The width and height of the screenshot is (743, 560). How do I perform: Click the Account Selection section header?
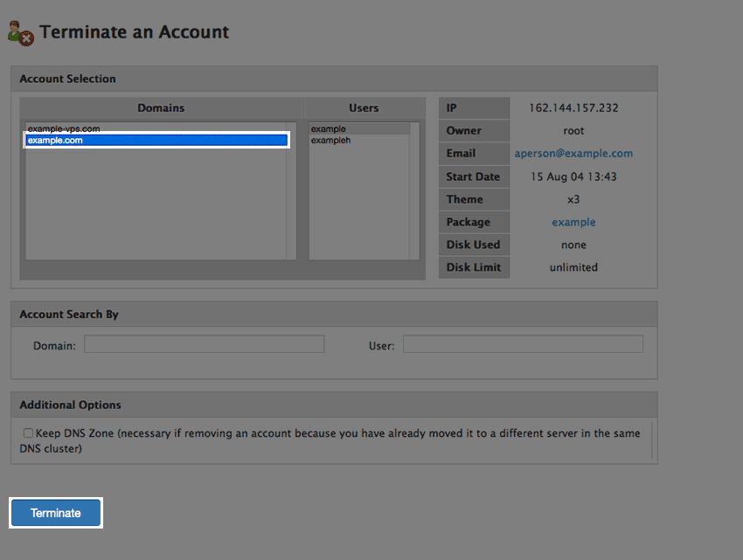click(x=67, y=79)
